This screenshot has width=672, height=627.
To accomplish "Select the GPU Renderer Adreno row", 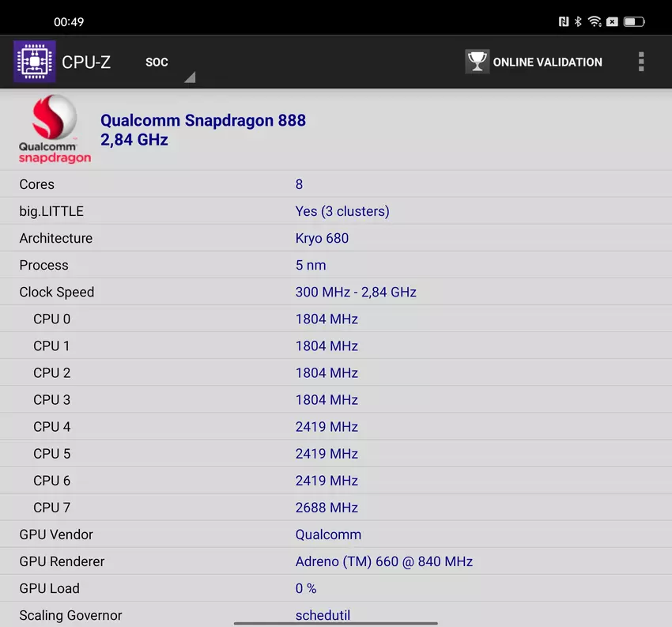I will coord(336,561).
